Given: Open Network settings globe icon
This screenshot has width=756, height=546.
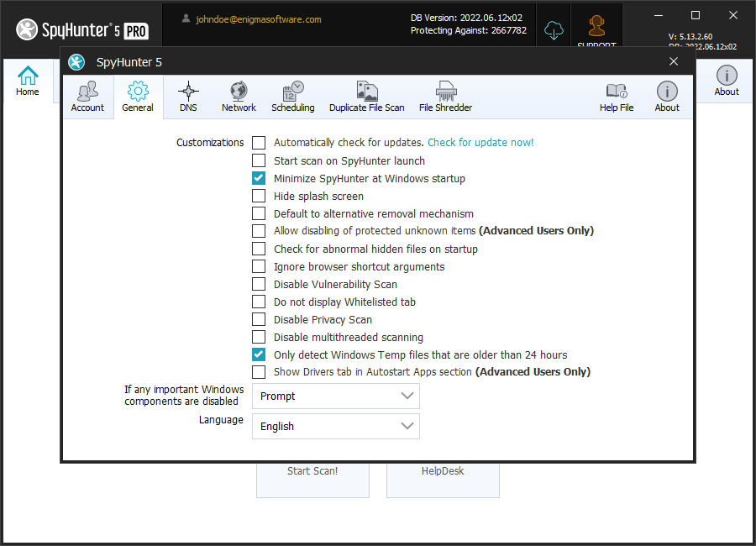Looking at the screenshot, I should click(239, 92).
